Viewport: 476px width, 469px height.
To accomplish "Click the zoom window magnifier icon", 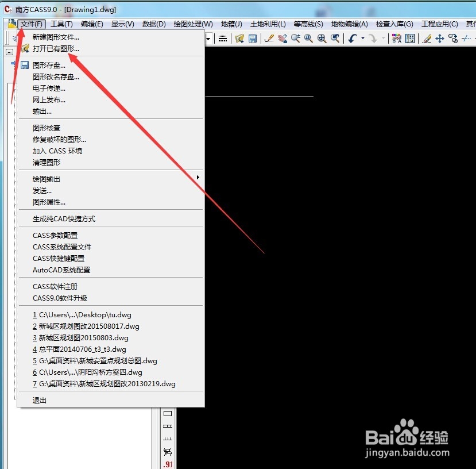I will click(x=309, y=39).
